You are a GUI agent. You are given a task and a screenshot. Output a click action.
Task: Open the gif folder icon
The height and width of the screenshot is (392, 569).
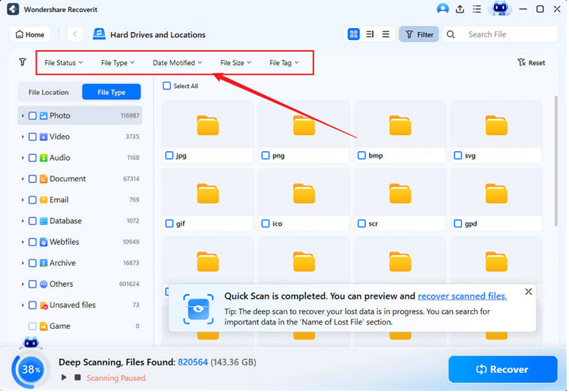209,194
